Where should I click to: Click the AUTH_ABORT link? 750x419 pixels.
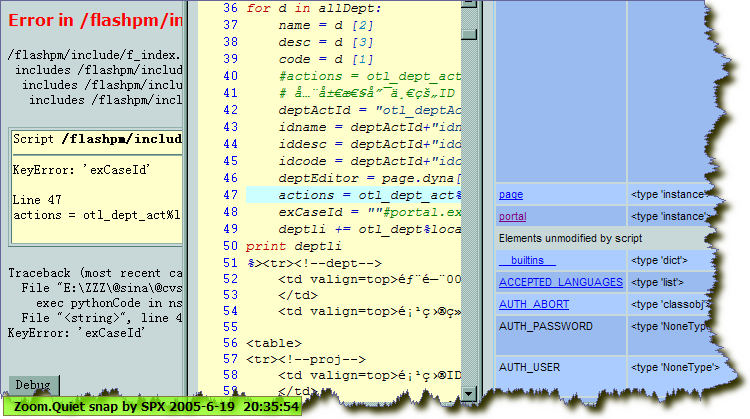[533, 304]
